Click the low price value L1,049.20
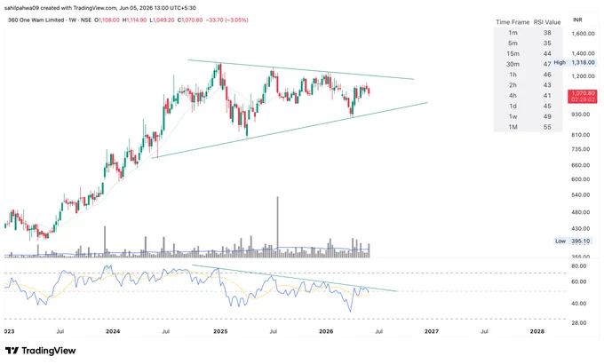 click(x=162, y=20)
